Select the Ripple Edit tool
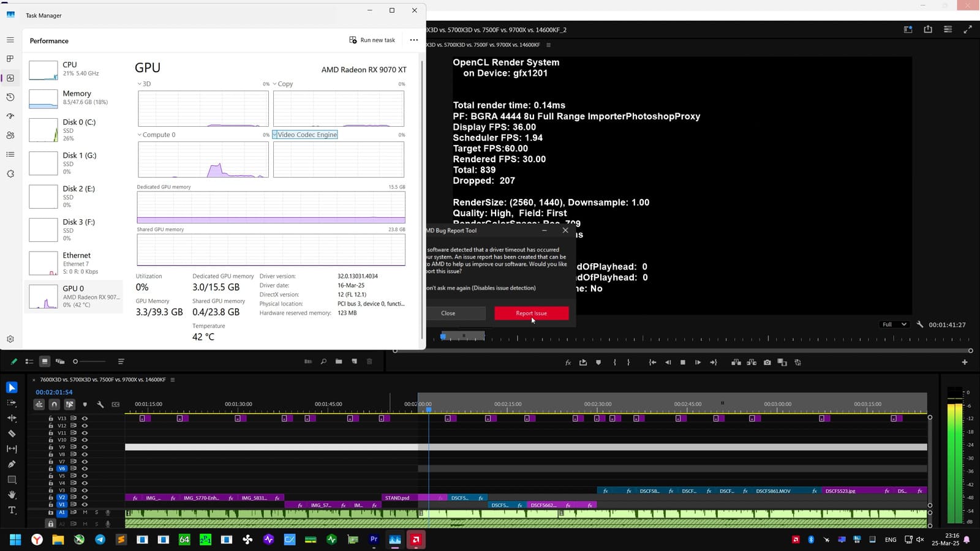This screenshot has height=551, width=980. point(12,418)
